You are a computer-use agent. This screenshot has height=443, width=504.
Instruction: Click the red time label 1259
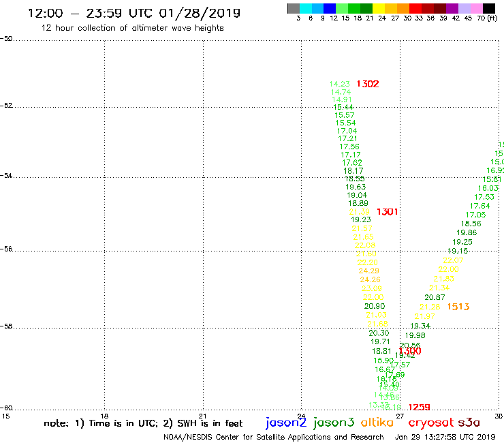click(x=419, y=408)
